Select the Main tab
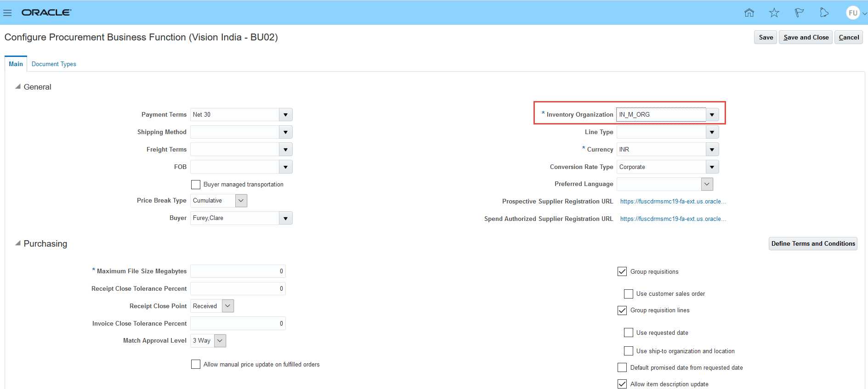The height and width of the screenshot is (389, 868). [x=16, y=64]
